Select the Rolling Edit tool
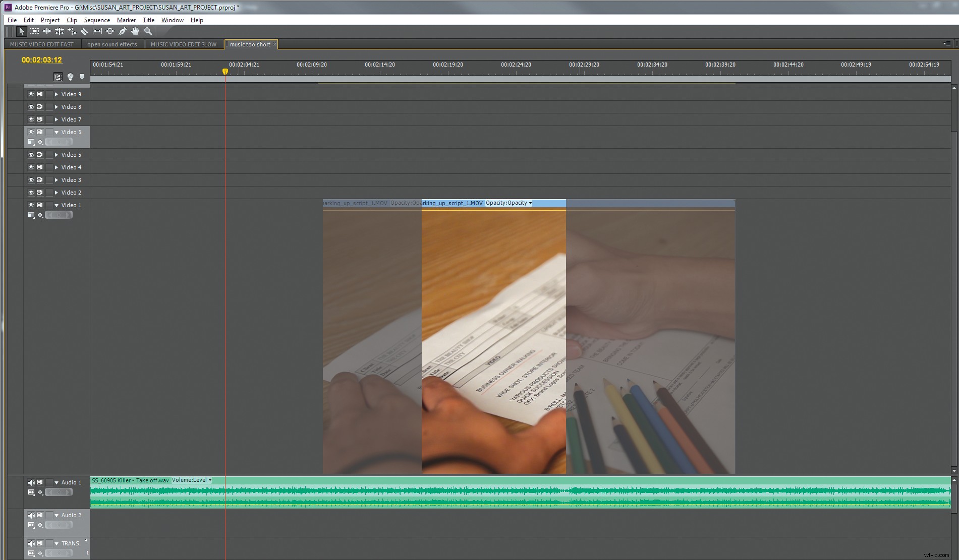Image resolution: width=959 pixels, height=560 pixels. click(x=59, y=31)
